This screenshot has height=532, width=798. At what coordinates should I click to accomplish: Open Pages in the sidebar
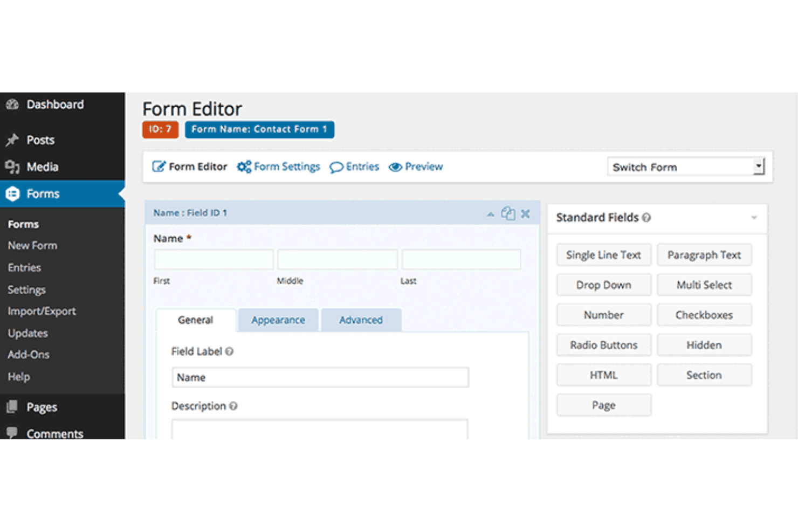coord(42,407)
